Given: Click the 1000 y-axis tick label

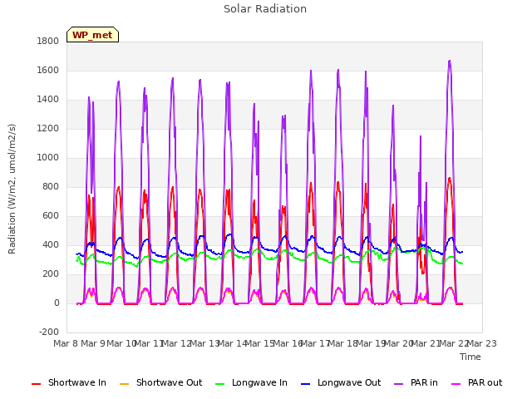Looking at the screenshot, I should (x=48, y=157).
